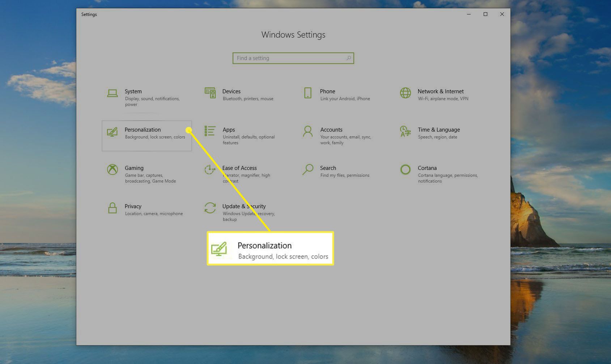Click the Cortana circle icon
The height and width of the screenshot is (364, 611).
tap(406, 170)
